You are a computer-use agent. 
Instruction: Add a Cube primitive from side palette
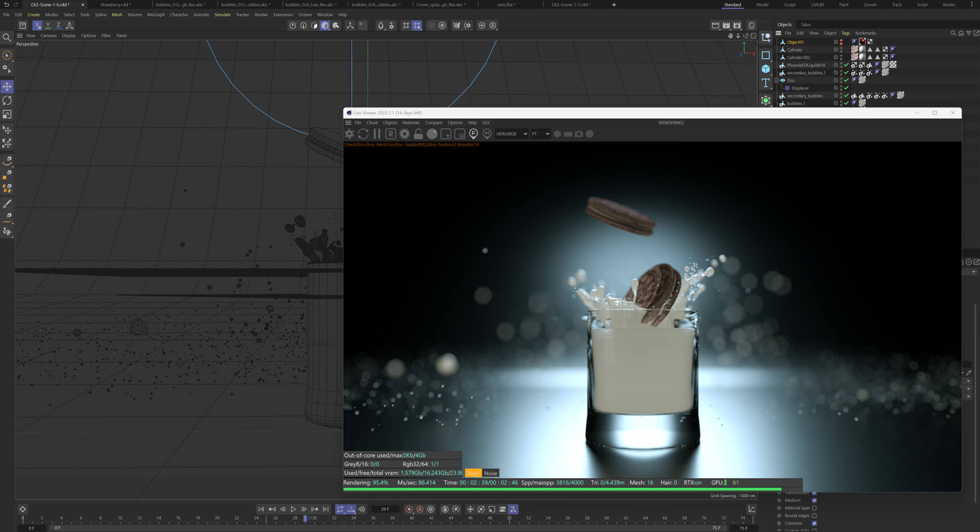tap(765, 69)
